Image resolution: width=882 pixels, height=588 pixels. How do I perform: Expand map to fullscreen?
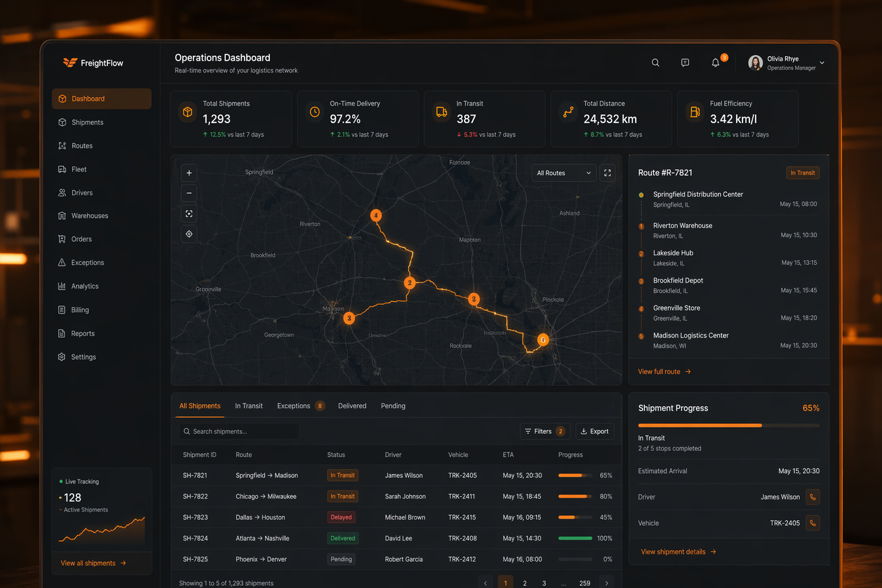tap(608, 173)
